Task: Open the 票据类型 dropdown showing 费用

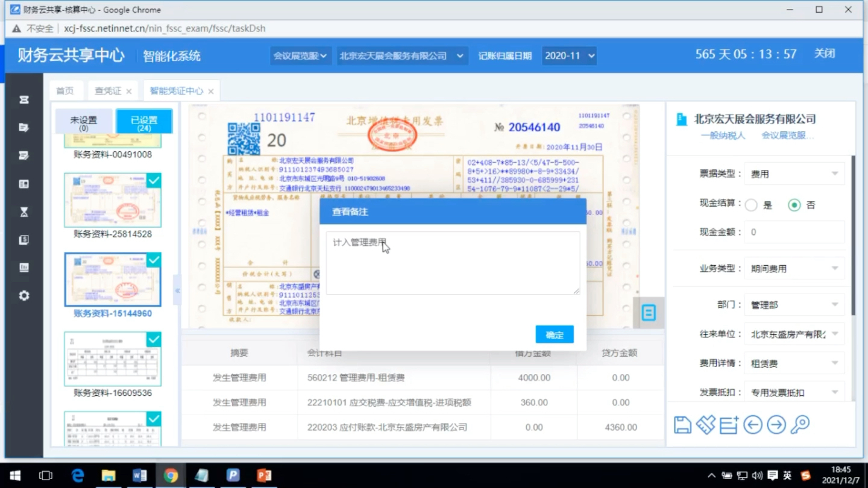Action: click(794, 174)
